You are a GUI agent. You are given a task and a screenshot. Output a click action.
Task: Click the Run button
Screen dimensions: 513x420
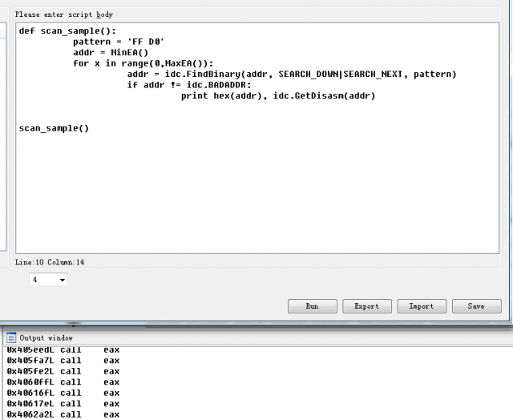[x=312, y=306]
